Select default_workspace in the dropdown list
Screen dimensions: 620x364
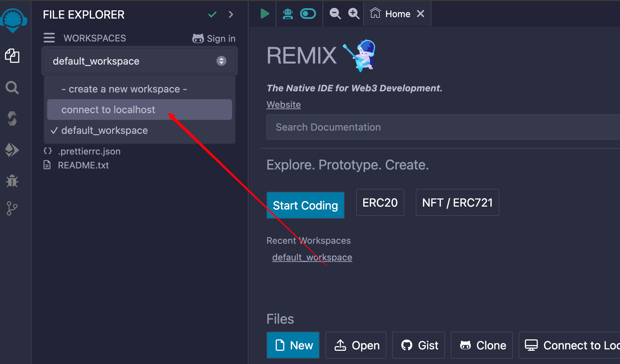click(140, 130)
